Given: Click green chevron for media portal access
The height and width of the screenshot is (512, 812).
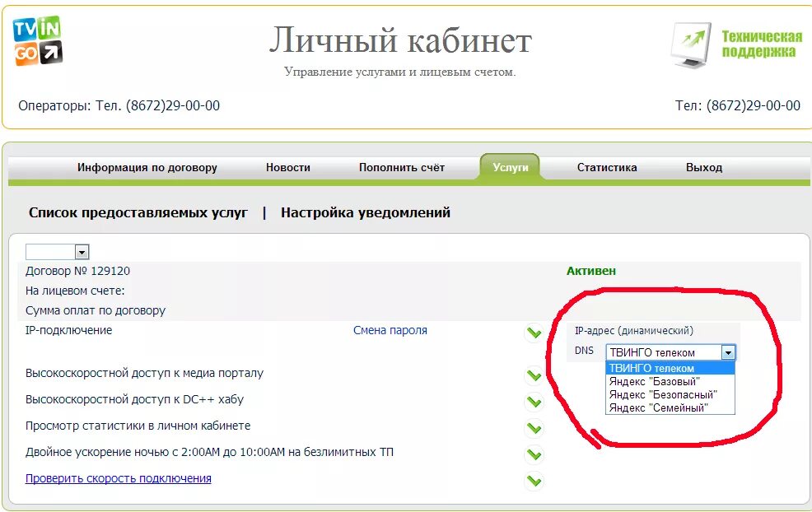Looking at the screenshot, I should tap(534, 375).
